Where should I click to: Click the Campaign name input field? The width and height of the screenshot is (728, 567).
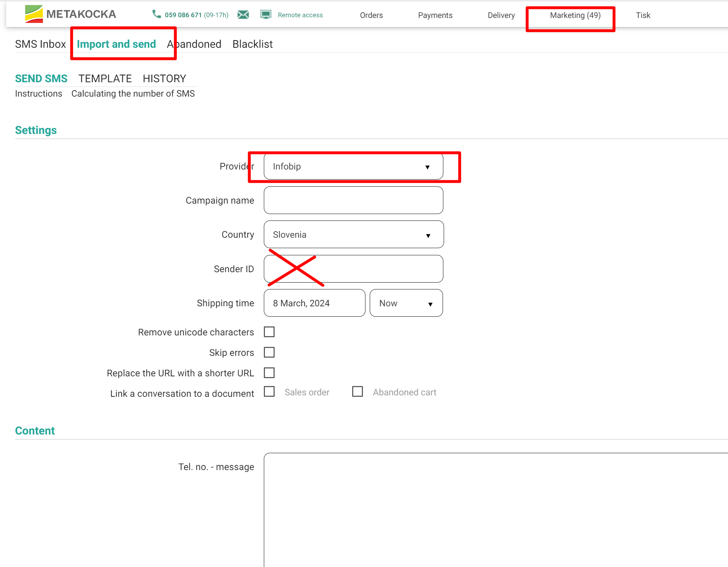tap(353, 200)
